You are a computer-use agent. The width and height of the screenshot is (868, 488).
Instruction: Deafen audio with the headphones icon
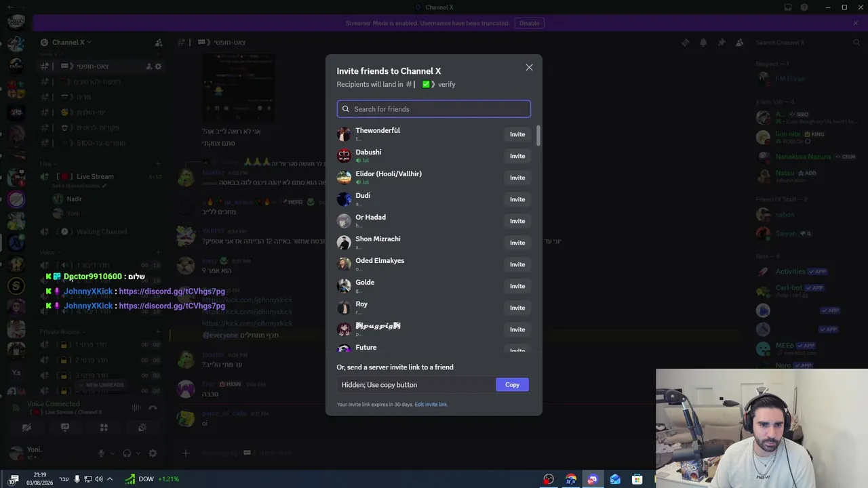tap(127, 453)
